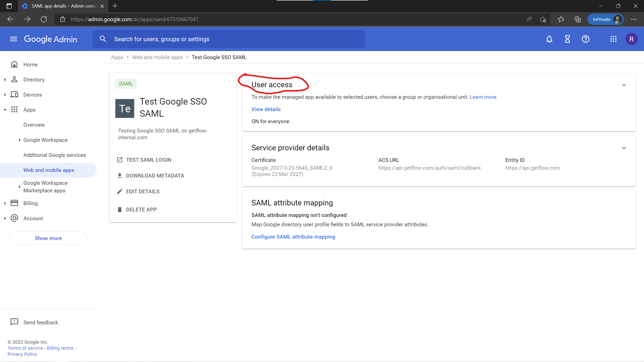This screenshot has height=362, width=644.
Task: Click the Devices icon in sidebar
Action: click(14, 95)
